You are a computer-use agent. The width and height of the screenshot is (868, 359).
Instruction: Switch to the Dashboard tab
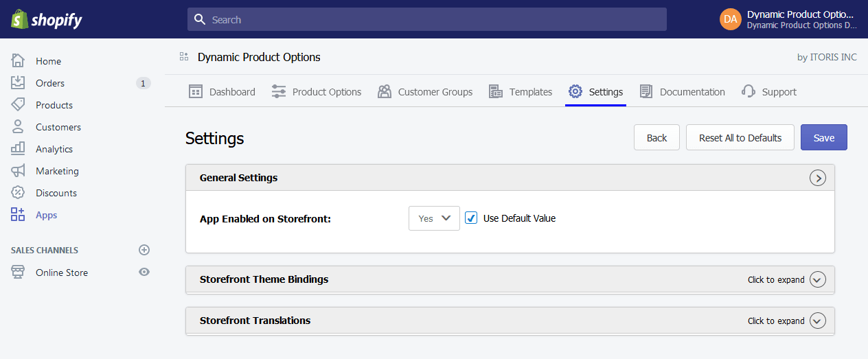pos(222,91)
